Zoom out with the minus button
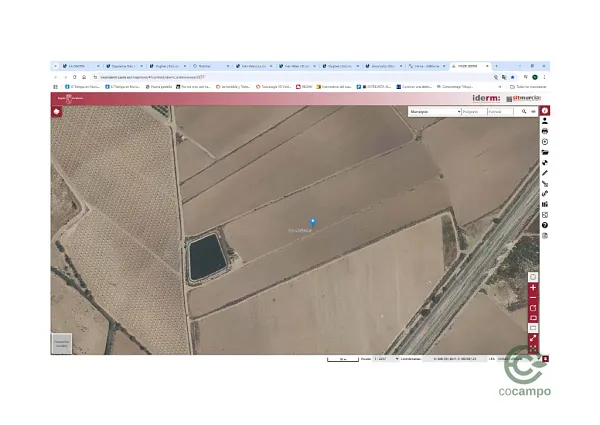 (533, 298)
